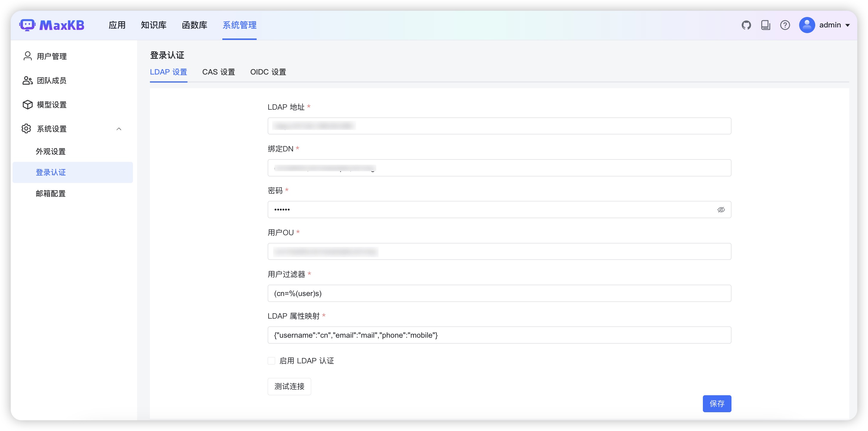Select 登录认证 in the sidebar
Image resolution: width=868 pixels, height=431 pixels.
(73, 172)
